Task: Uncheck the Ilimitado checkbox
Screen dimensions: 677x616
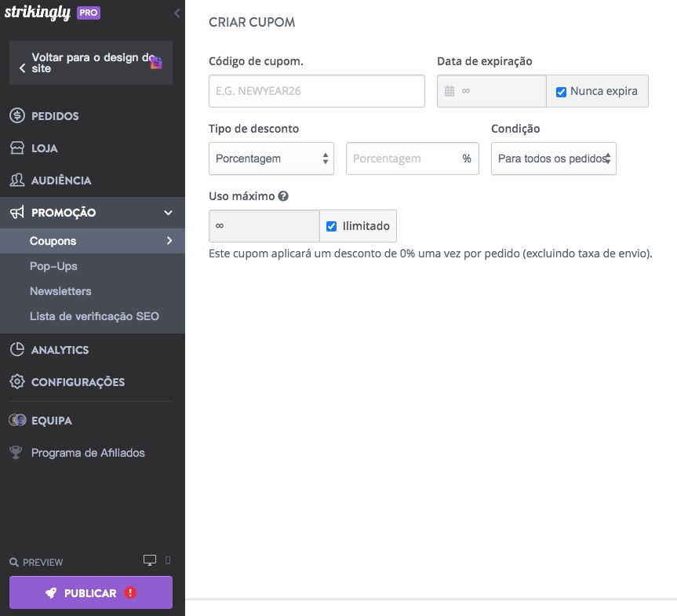Action: coord(331,226)
